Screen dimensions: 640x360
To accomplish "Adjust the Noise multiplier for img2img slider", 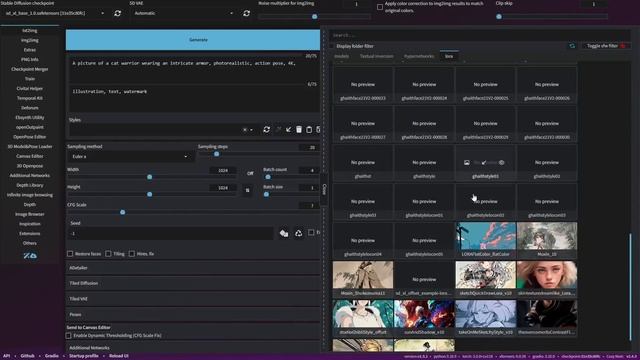I will (x=315, y=17).
